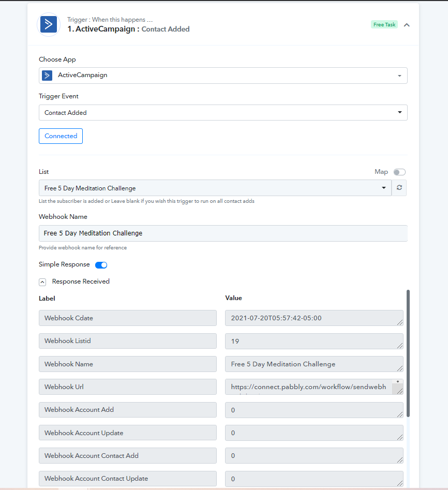Toggle the Map switch for List
This screenshot has width=448, height=490.
point(399,172)
